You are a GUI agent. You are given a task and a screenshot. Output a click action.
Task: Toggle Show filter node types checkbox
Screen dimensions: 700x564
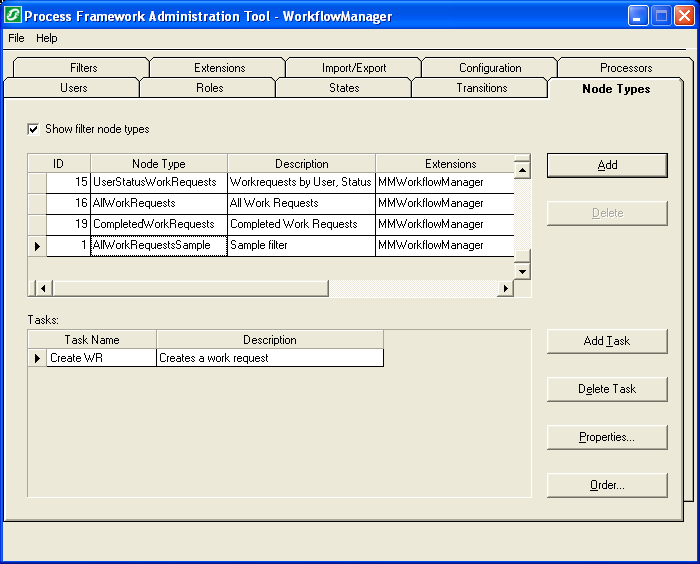pyautogui.click(x=33, y=129)
